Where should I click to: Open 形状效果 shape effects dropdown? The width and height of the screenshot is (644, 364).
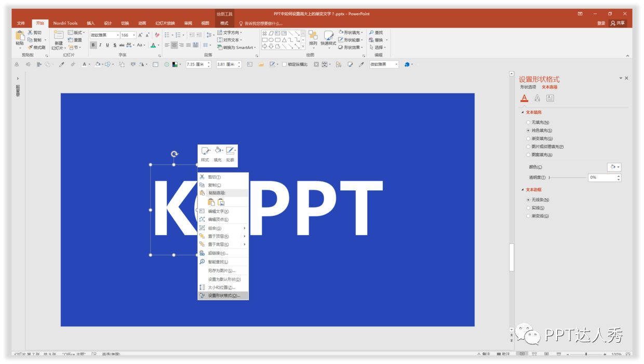tap(351, 47)
